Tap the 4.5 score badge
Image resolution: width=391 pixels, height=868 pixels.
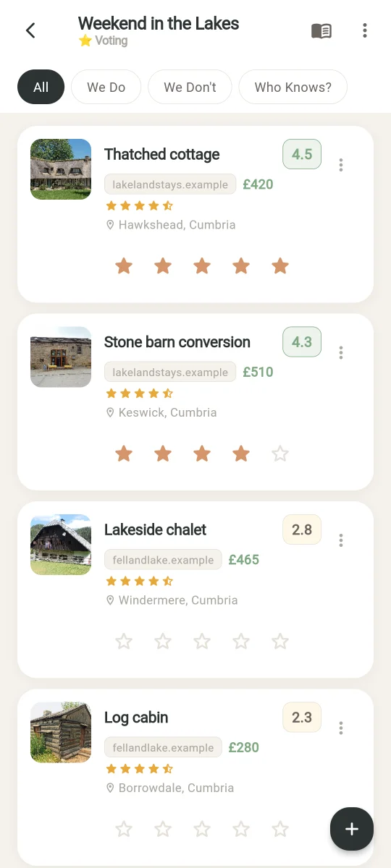pos(302,154)
